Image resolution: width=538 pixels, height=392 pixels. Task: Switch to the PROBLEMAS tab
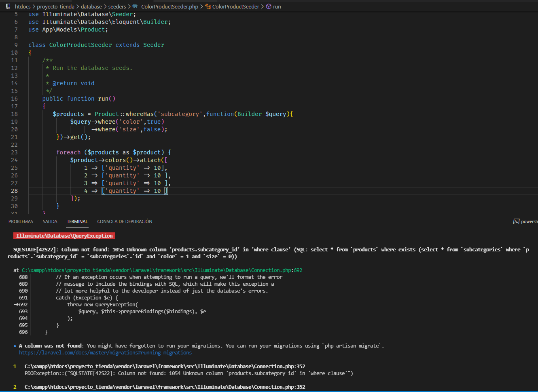pos(21,221)
